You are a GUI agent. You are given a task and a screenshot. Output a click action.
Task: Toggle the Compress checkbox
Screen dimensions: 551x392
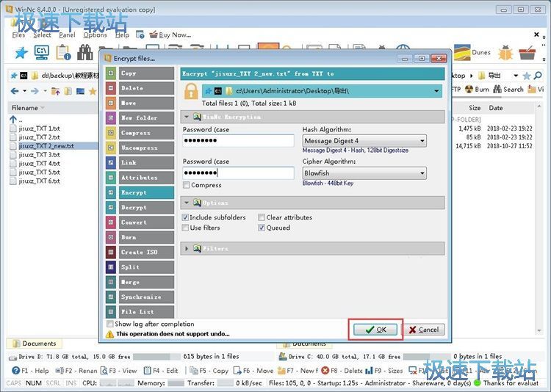pyautogui.click(x=187, y=185)
